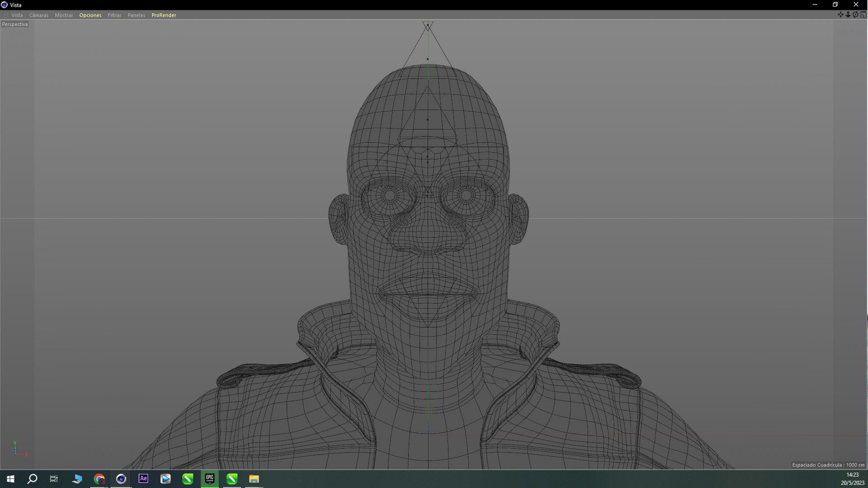Click the rotate camera navigation icon
The width and height of the screenshot is (868, 488).
coord(855,15)
